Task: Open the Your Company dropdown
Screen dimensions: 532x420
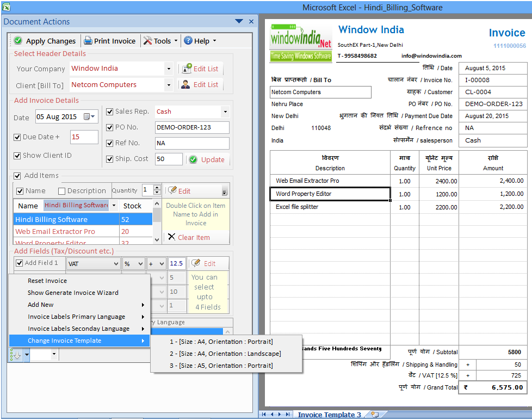Action: click(x=169, y=69)
